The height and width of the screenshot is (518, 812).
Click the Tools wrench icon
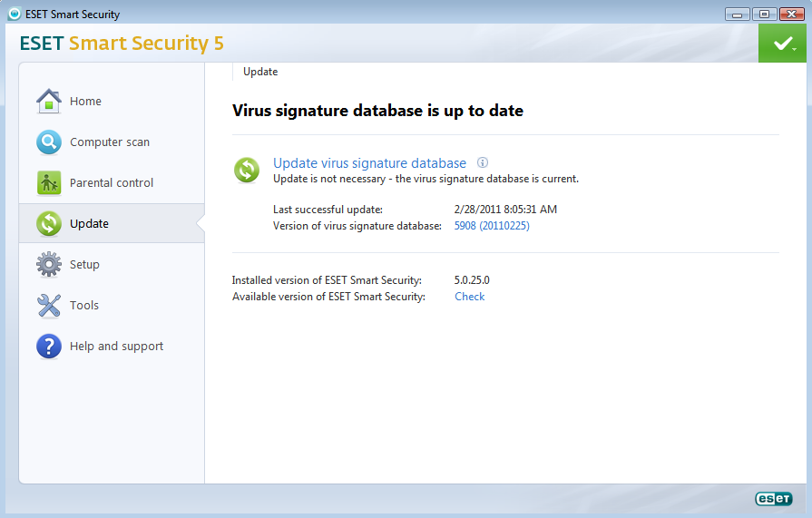(x=49, y=306)
